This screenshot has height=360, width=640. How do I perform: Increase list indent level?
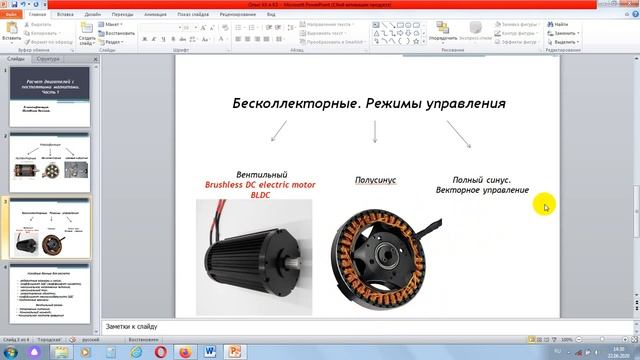(278, 28)
